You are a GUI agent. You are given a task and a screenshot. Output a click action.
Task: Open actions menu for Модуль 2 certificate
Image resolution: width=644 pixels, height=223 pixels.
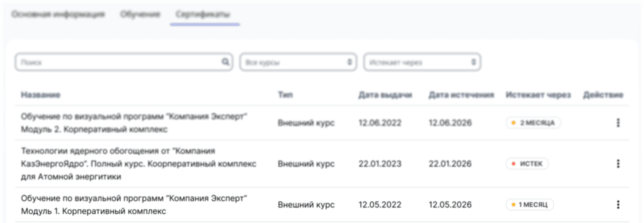(618, 123)
